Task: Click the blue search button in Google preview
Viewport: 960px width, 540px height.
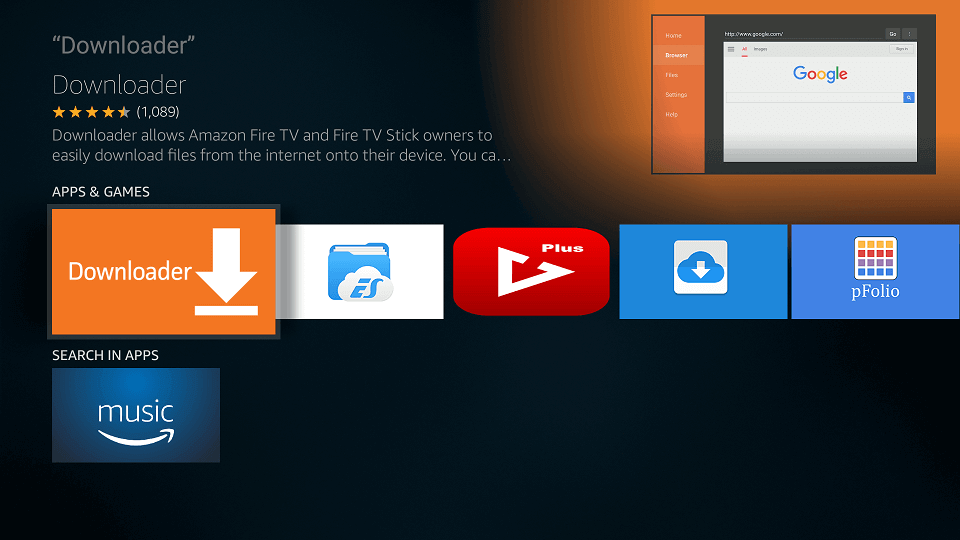Action: click(x=909, y=97)
